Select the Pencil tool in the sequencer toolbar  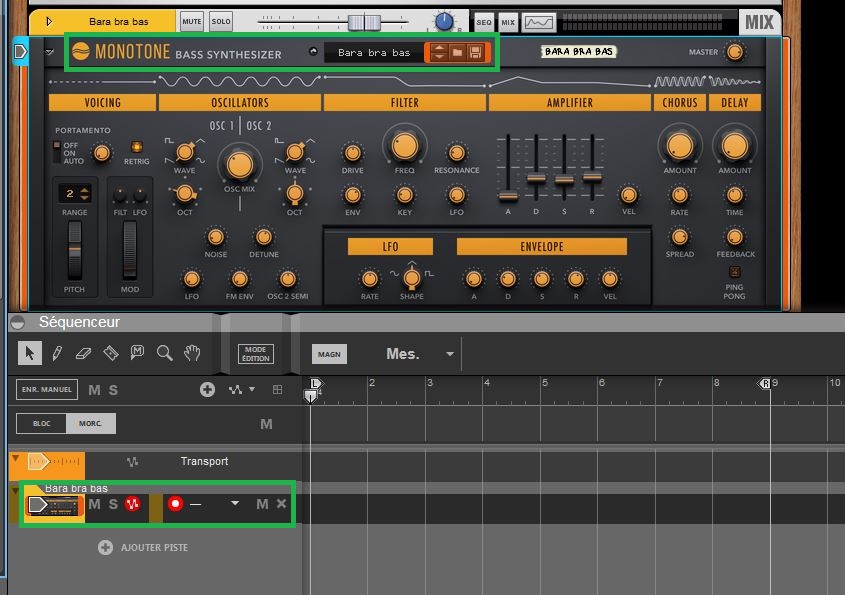tap(55, 352)
